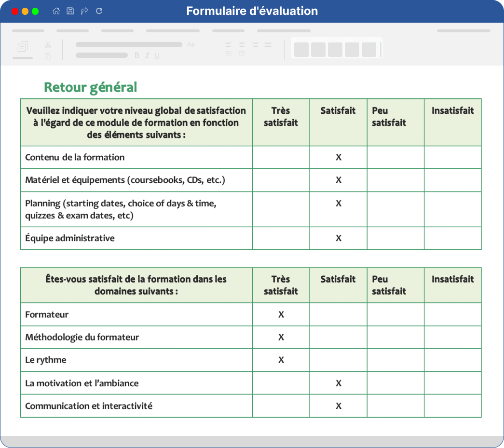Viewport: 504px width, 448px height.
Task: Click the red close window button
Action: (x=15, y=11)
